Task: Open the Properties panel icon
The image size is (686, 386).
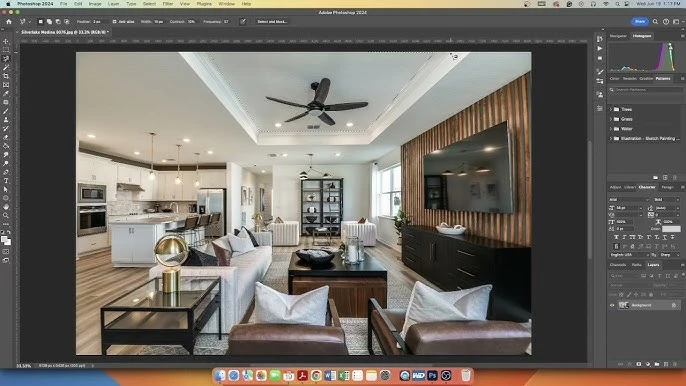Action: pos(600,108)
